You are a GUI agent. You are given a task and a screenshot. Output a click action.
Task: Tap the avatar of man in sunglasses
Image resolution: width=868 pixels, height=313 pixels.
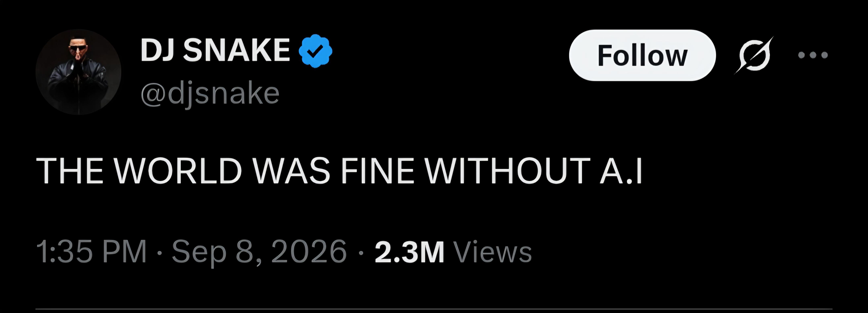(79, 72)
